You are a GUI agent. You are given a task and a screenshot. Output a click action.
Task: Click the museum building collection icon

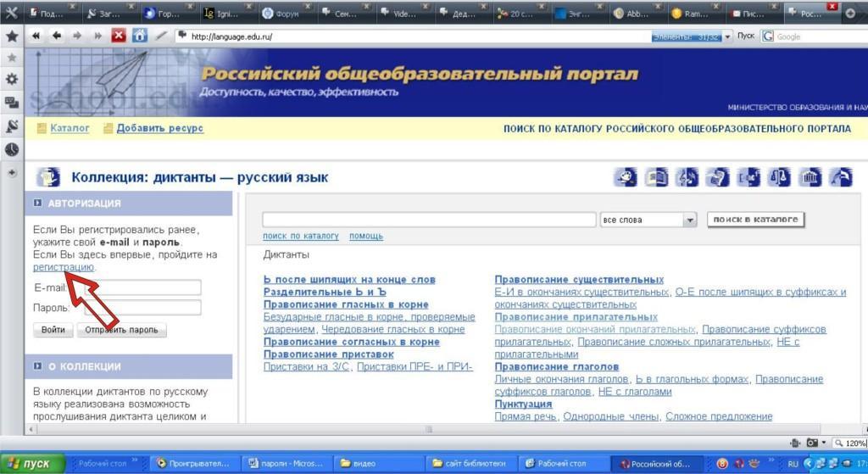810,177
